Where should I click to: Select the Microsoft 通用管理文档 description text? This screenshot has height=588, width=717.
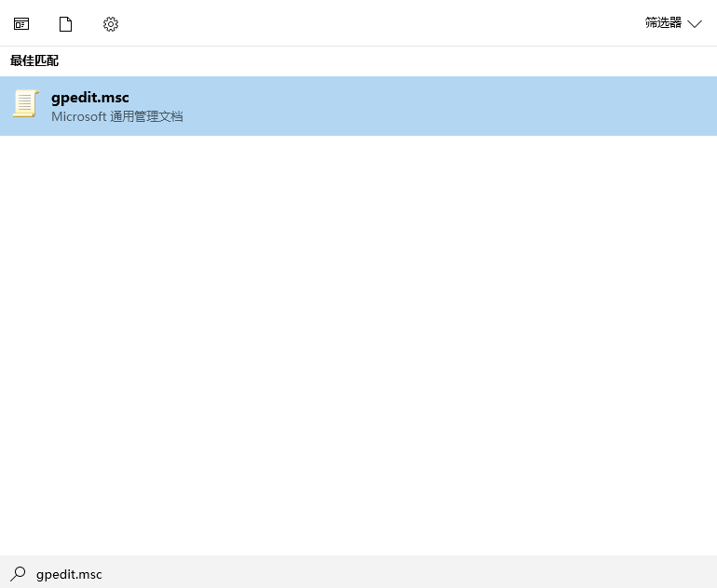pyautogui.click(x=117, y=116)
